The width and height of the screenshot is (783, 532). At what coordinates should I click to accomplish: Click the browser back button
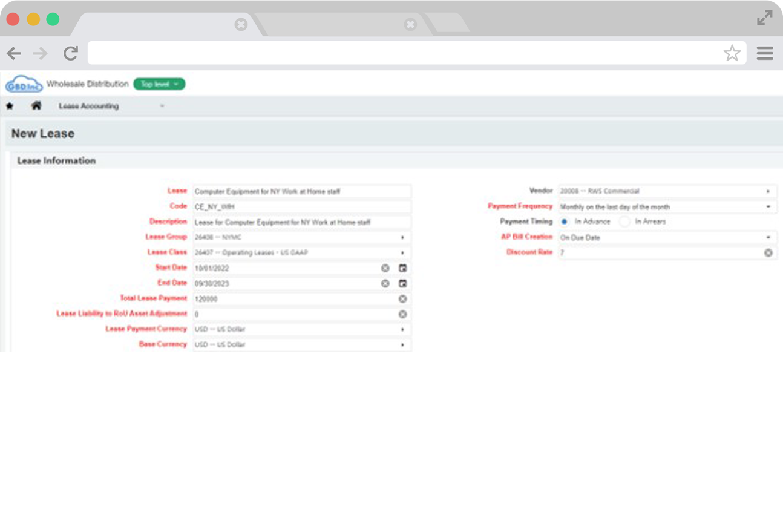pos(14,53)
